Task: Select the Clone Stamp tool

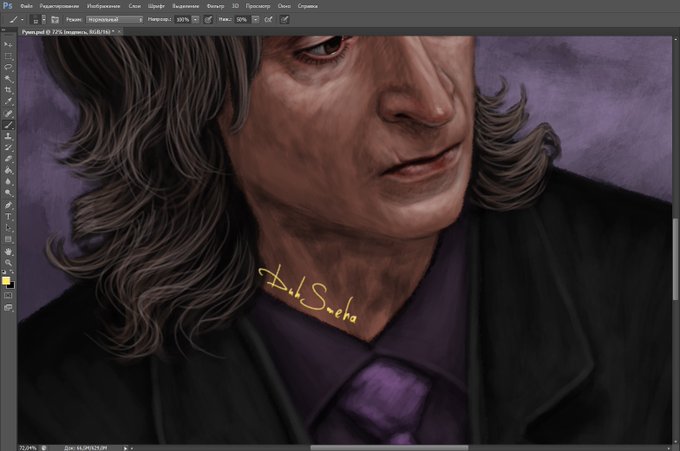Action: coord(8,136)
